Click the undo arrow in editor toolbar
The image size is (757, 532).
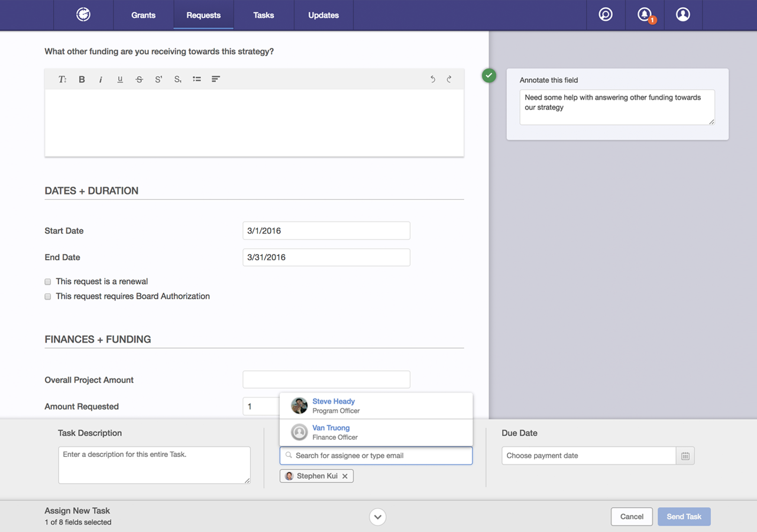(432, 79)
